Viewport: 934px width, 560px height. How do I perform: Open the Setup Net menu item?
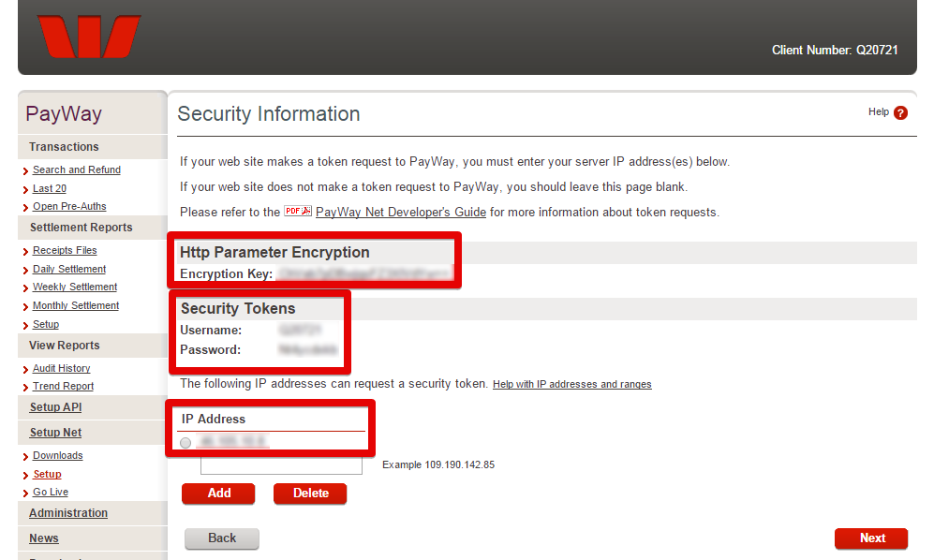tap(56, 433)
